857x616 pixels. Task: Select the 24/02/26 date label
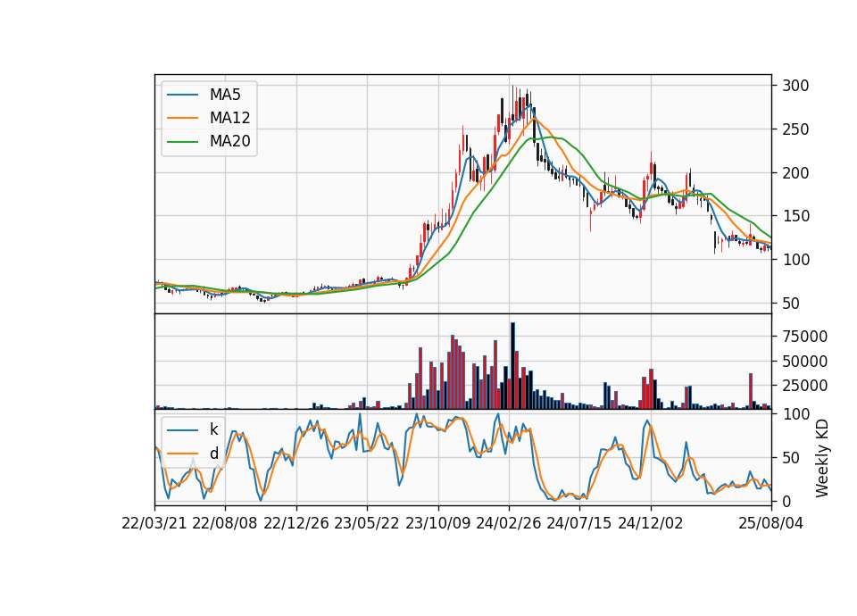tap(508, 523)
